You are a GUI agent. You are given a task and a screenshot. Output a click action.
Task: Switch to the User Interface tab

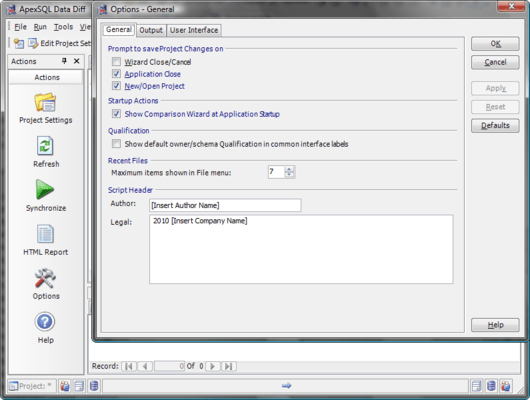194,30
